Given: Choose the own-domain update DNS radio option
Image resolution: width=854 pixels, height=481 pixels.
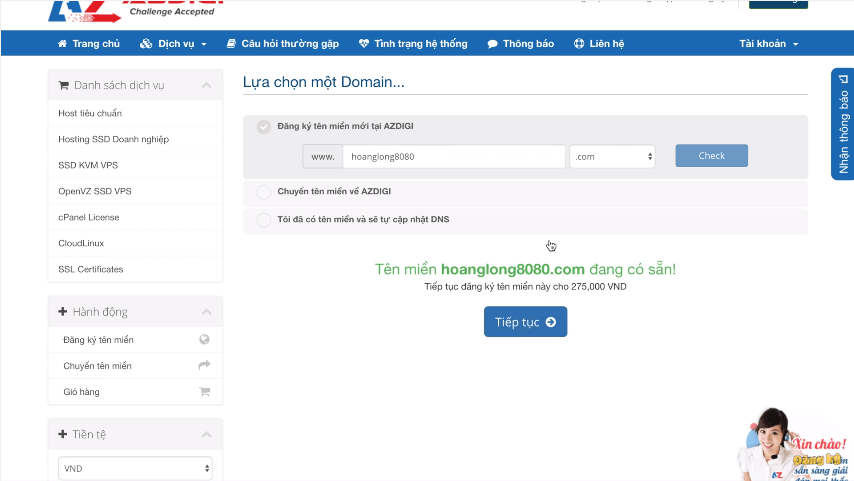Looking at the screenshot, I should pos(264,220).
